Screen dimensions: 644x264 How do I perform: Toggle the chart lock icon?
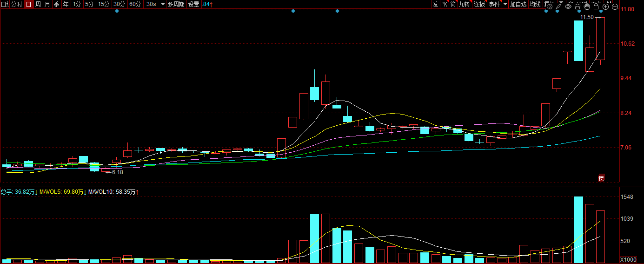pyautogui.click(x=596, y=7)
